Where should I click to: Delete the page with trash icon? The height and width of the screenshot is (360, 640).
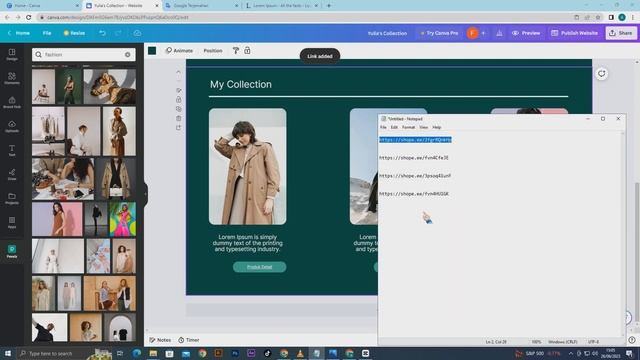(x=178, y=118)
